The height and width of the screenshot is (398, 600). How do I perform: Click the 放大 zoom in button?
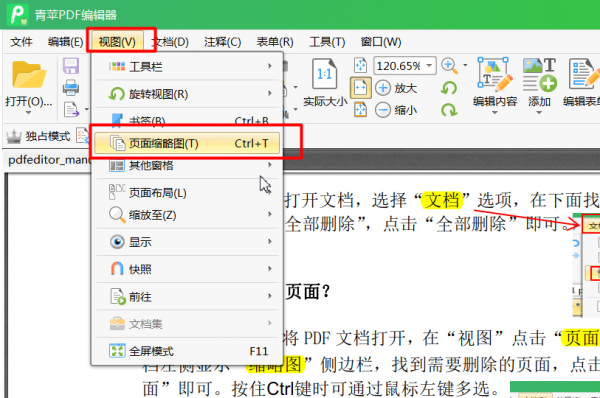tap(396, 88)
